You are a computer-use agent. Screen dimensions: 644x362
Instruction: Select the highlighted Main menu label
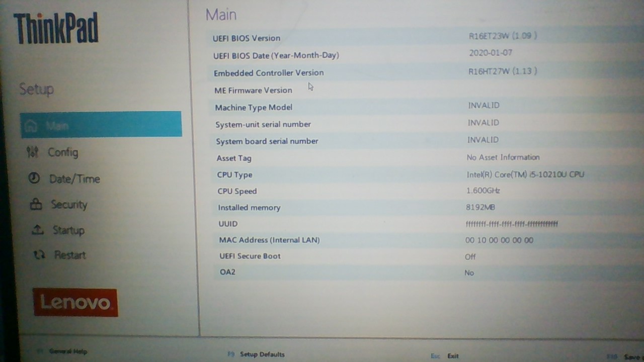click(57, 126)
